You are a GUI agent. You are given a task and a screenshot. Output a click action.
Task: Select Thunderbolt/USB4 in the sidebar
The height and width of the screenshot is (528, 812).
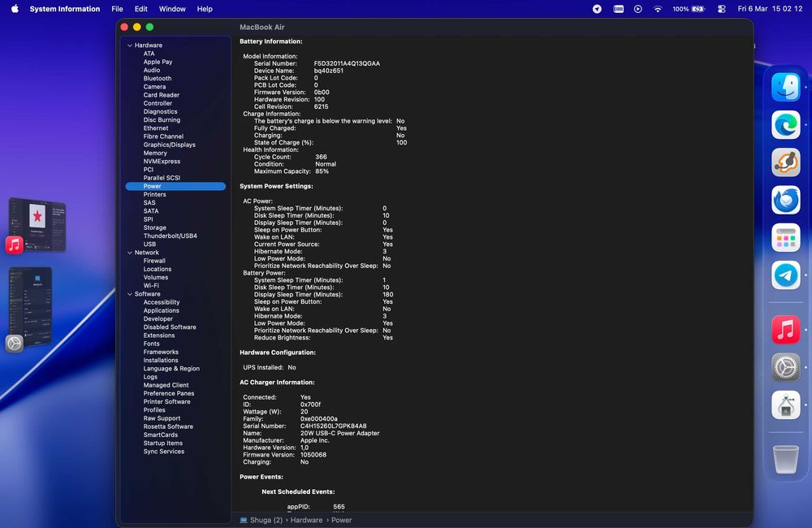point(170,236)
